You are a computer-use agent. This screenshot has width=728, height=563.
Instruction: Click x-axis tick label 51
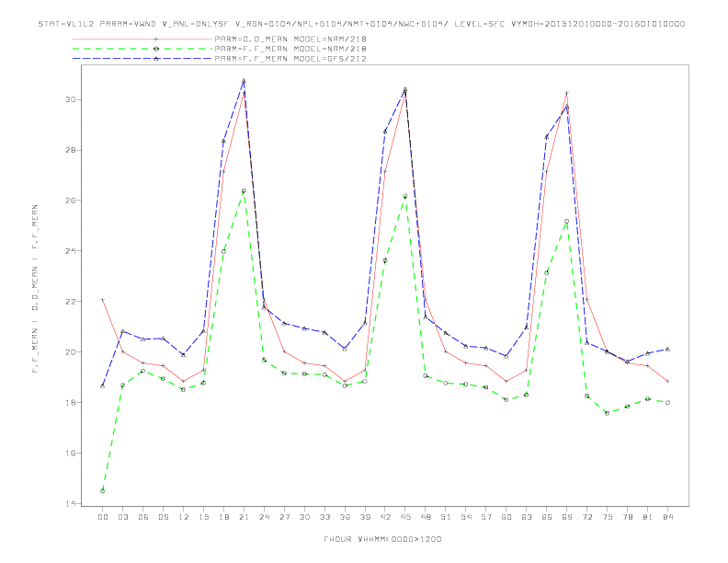[x=446, y=517]
